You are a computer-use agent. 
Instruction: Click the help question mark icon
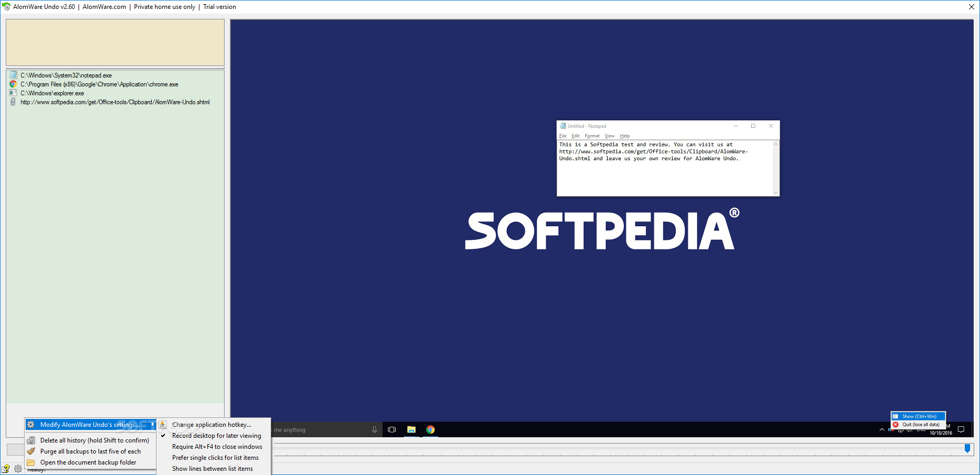tap(6, 469)
